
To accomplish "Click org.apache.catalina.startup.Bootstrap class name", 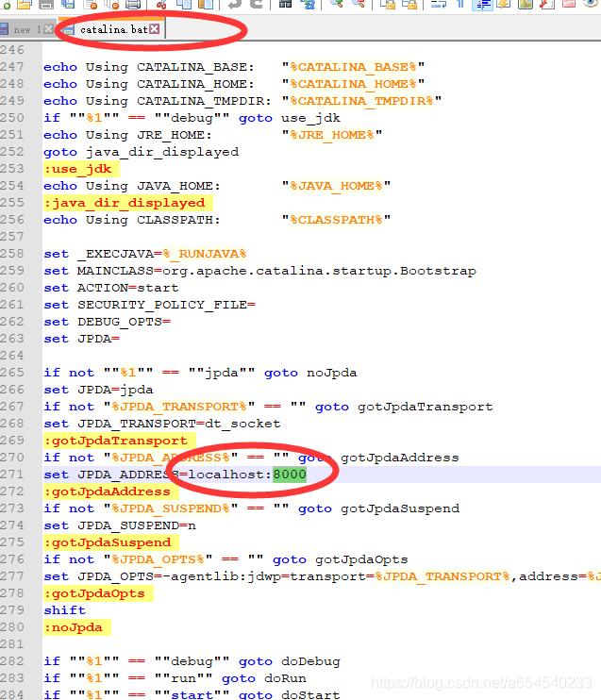I will tap(319, 271).
